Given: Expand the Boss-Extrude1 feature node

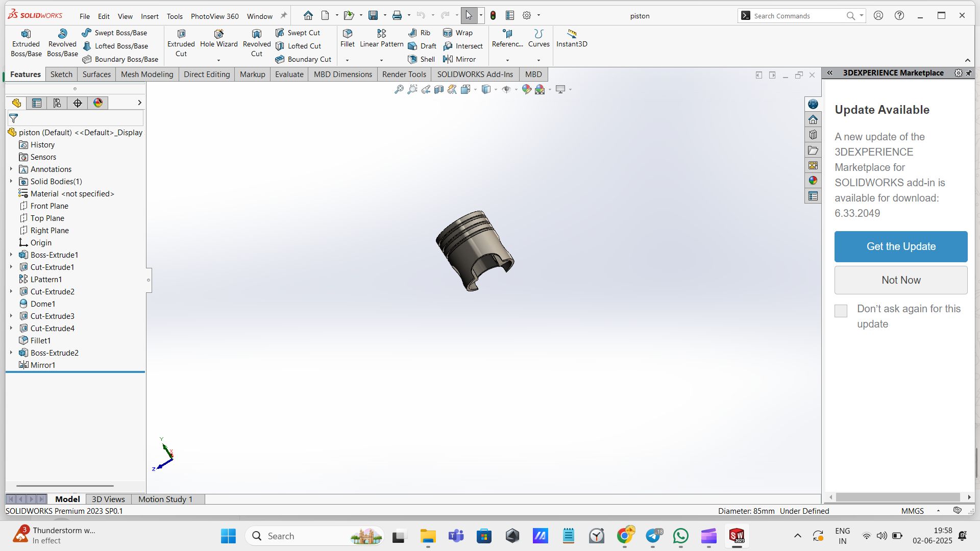Looking at the screenshot, I should pos(11,255).
